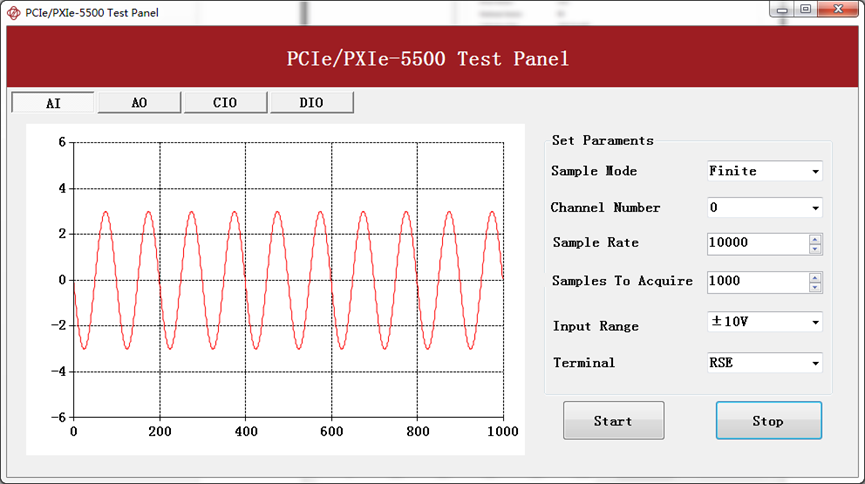Click the 'Set Paraments' group title

[602, 140]
